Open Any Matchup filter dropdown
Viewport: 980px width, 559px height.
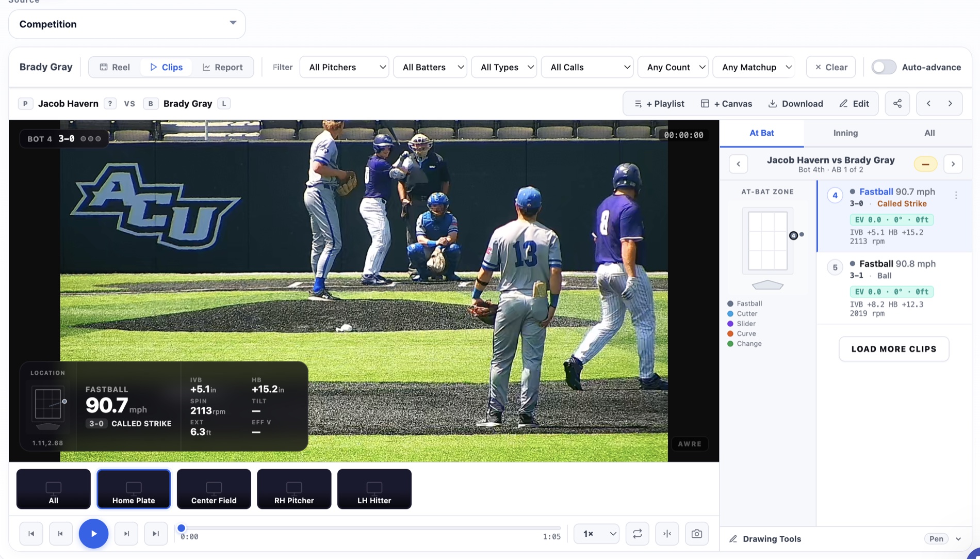(x=754, y=67)
